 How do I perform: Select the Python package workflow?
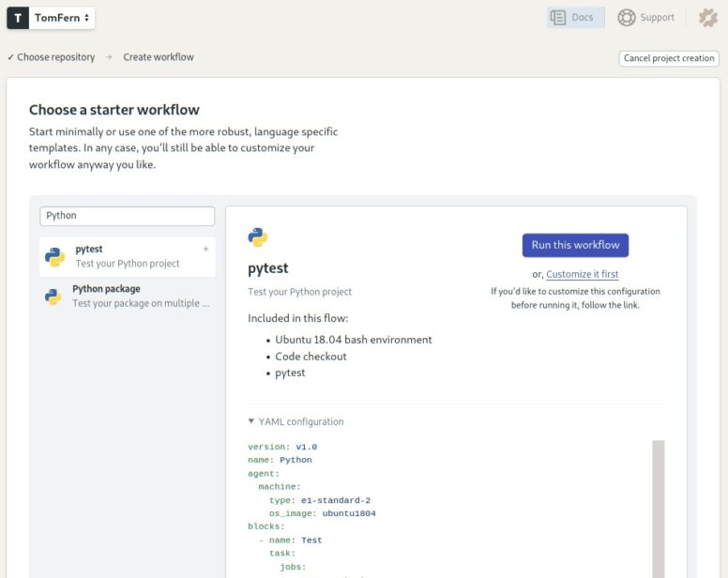coord(128,296)
